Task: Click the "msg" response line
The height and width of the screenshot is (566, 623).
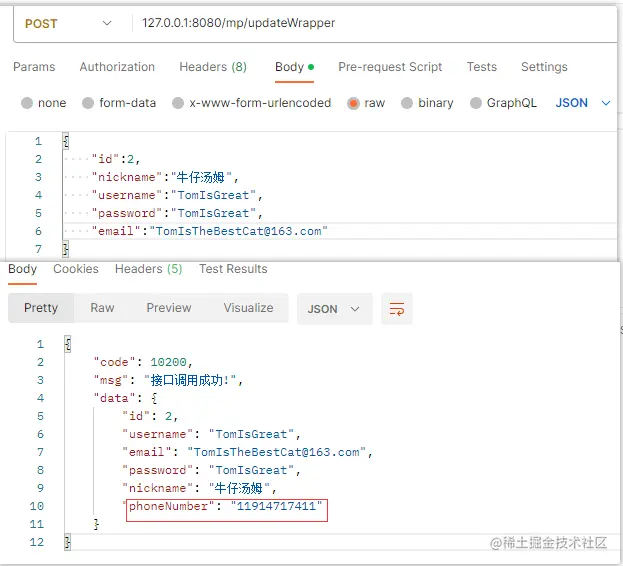Action: tap(168, 381)
